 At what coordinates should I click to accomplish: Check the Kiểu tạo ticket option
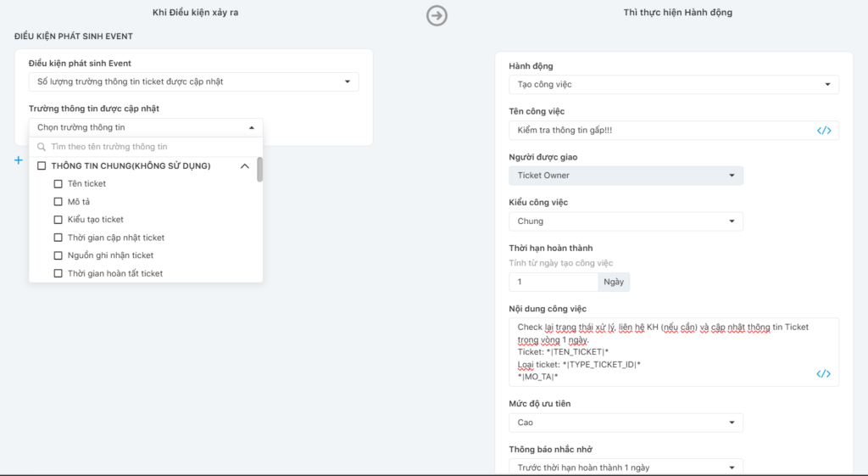pos(58,220)
